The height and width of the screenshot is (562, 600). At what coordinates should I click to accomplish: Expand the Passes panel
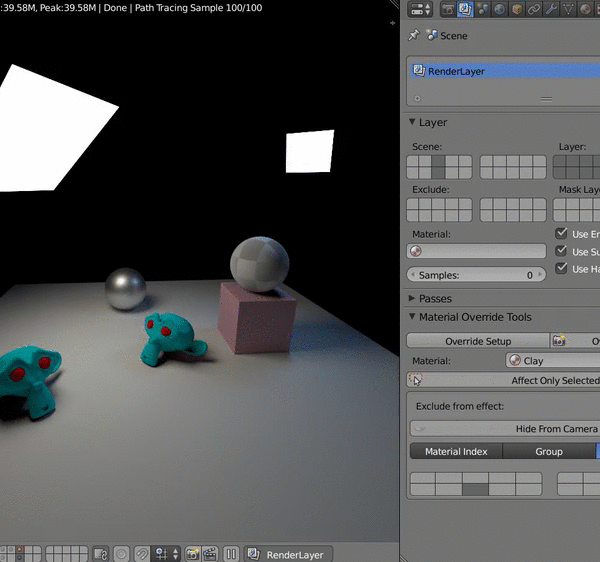[x=412, y=298]
